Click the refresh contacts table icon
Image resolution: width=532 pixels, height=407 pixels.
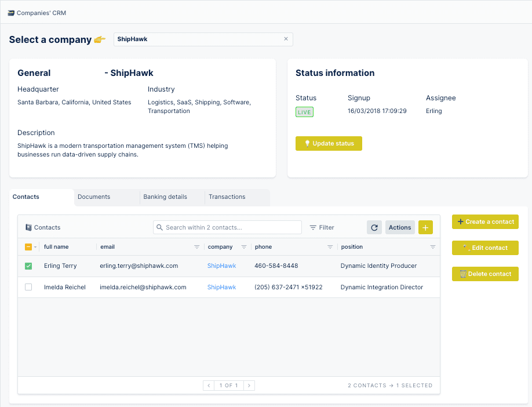374,227
